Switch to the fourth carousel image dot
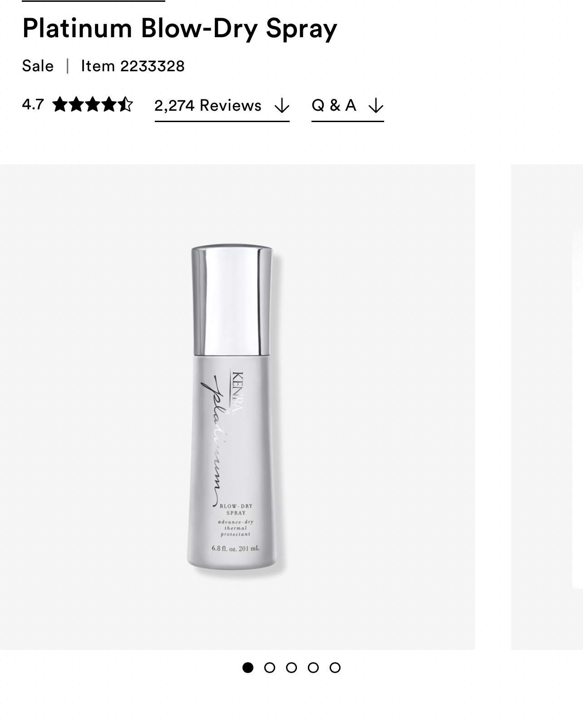Viewport: 583px width, 728px height. coord(313,668)
